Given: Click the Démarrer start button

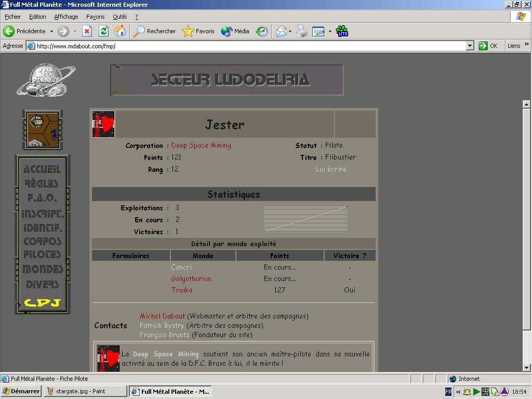Looking at the screenshot, I should [x=21, y=391].
